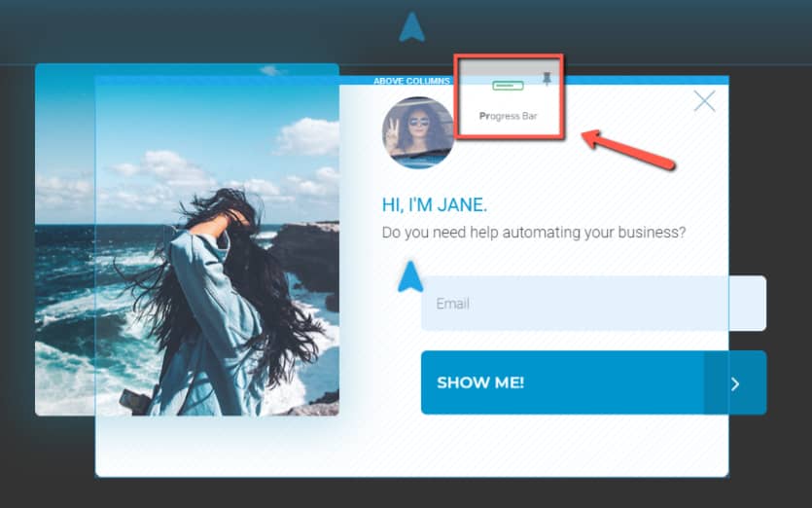Select the large ocean photo of the woman
This screenshot has height=508, width=812.
[x=187, y=239]
